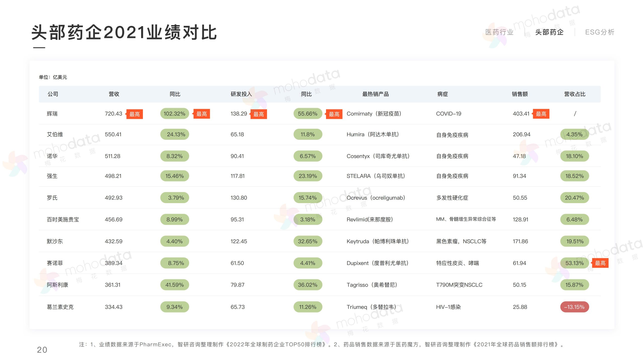
Task: Click the Humira（阿达木单抗）product cell
Action: 373,134
